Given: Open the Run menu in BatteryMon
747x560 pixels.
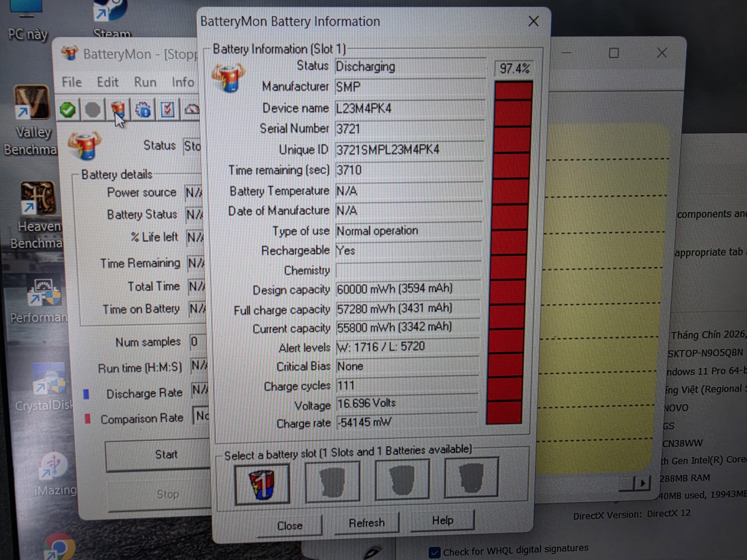Looking at the screenshot, I should 145,82.
